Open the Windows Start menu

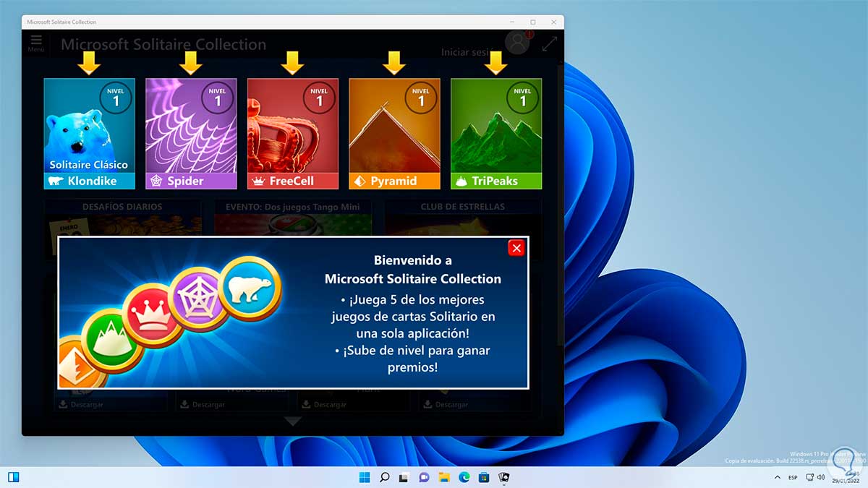[x=365, y=477]
